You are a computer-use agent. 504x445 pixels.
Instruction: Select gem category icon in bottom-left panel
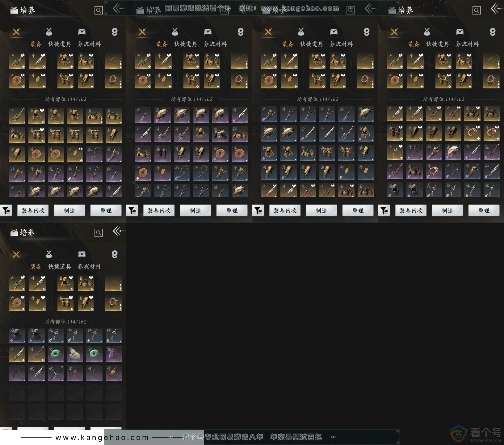click(115, 254)
